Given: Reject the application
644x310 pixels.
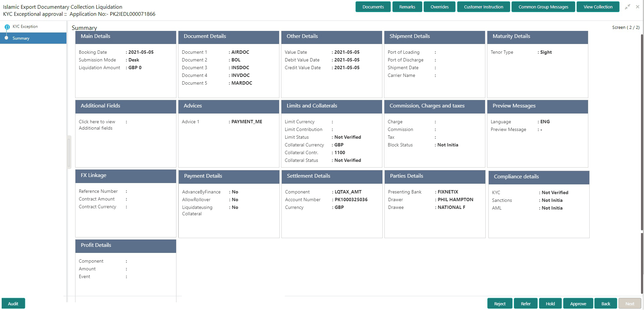Looking at the screenshot, I should 499,303.
